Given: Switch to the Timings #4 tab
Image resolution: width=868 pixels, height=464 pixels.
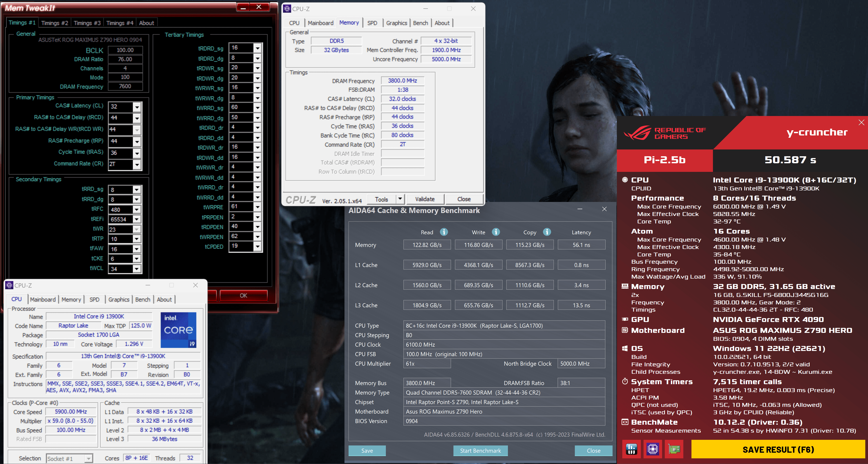Looking at the screenshot, I should (x=120, y=23).
